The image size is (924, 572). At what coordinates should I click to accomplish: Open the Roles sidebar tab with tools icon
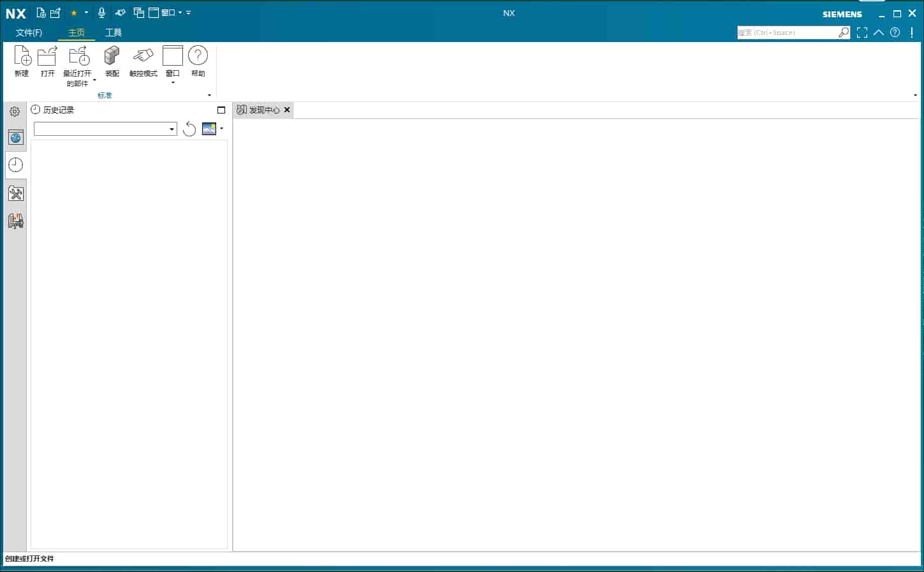[15, 193]
